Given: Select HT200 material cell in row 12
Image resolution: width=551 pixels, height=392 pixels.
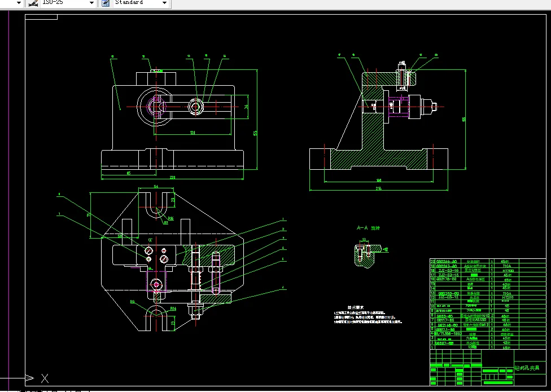Looking at the screenshot, I should pos(508,297).
